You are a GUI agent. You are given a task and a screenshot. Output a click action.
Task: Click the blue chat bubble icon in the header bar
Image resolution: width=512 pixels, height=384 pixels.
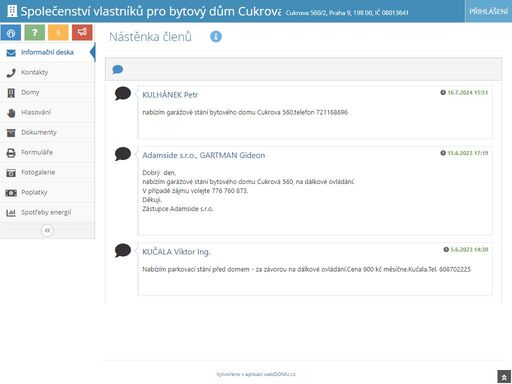click(x=118, y=69)
